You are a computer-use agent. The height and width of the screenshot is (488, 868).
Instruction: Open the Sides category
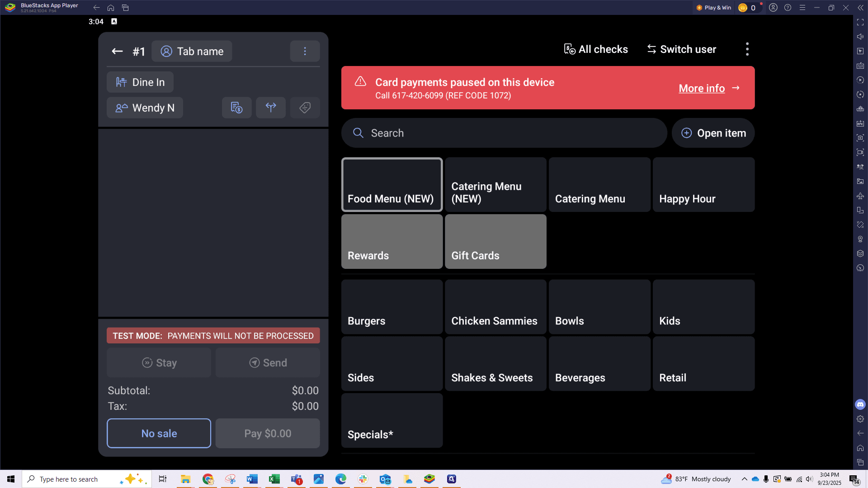(392, 364)
